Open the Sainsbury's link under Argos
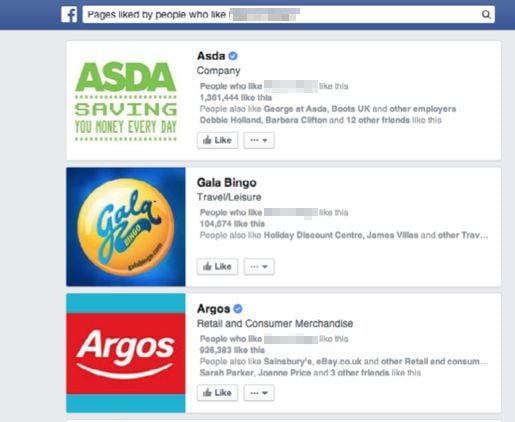 (287, 361)
